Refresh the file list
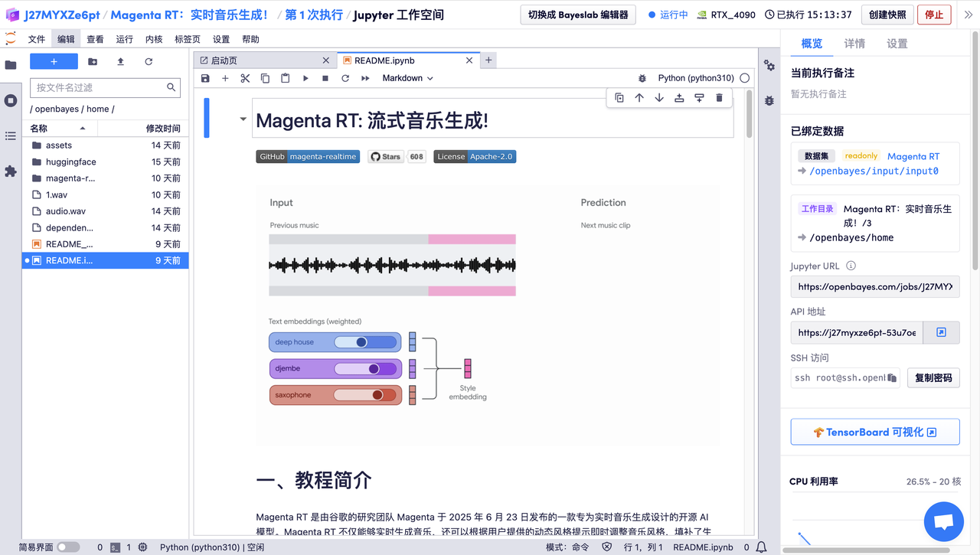The image size is (980, 555). point(149,61)
